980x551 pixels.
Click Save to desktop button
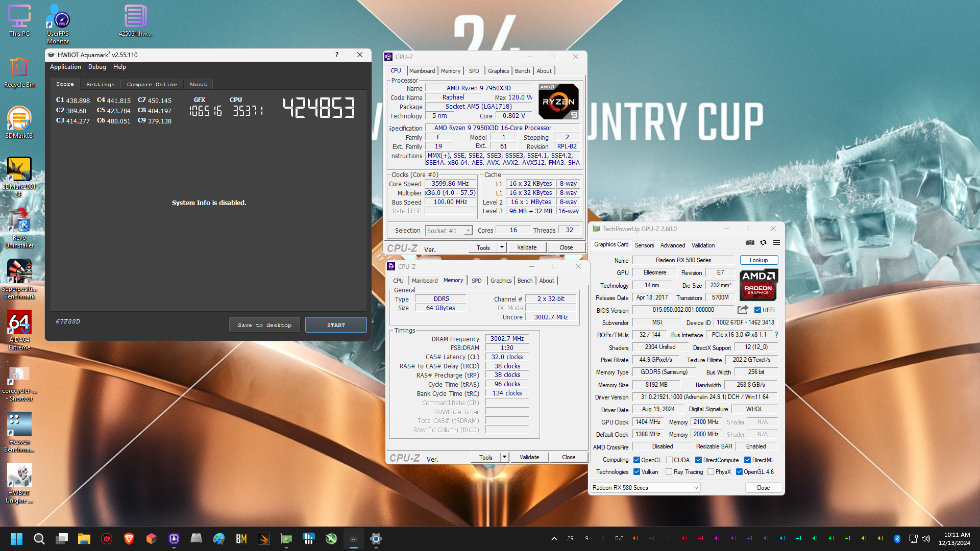click(264, 325)
